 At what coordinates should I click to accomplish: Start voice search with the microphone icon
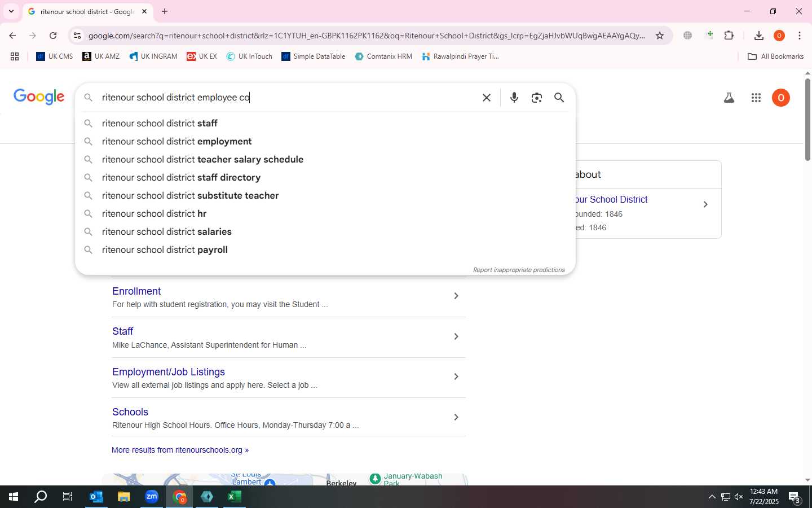514,98
